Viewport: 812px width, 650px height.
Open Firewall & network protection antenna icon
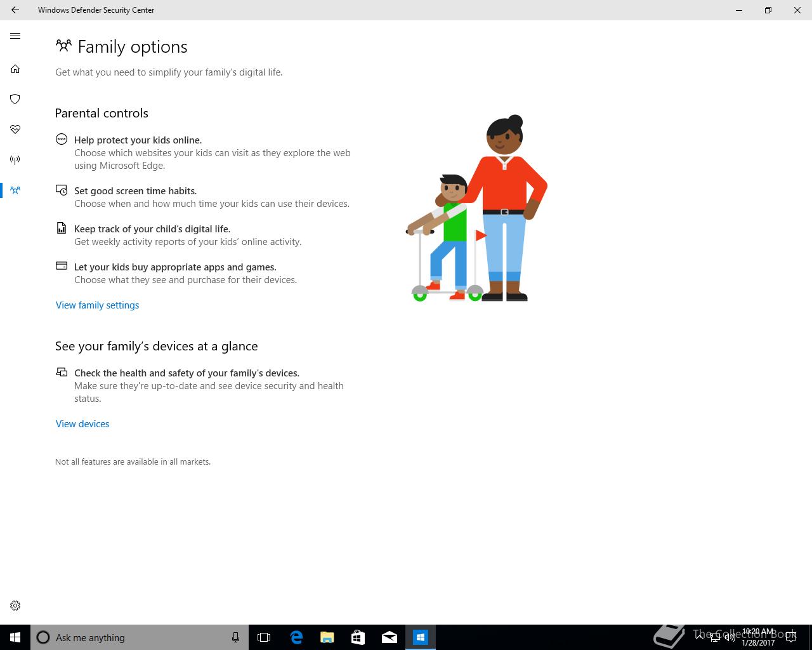pyautogui.click(x=15, y=160)
